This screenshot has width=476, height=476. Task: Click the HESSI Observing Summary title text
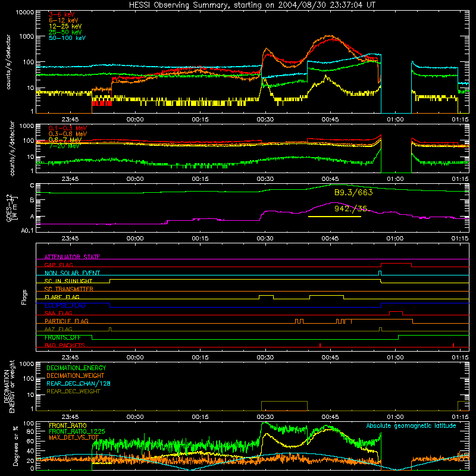pyautogui.click(x=252, y=5)
